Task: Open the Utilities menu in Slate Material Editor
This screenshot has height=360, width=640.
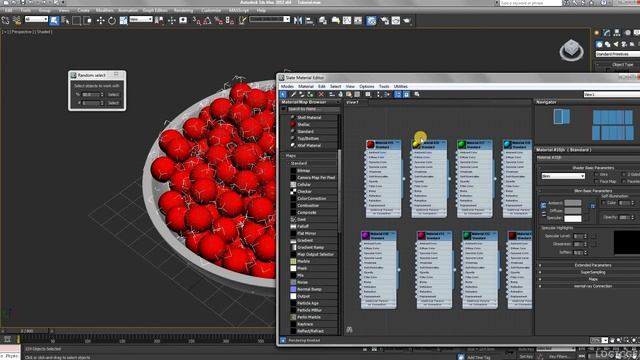Action: point(400,87)
